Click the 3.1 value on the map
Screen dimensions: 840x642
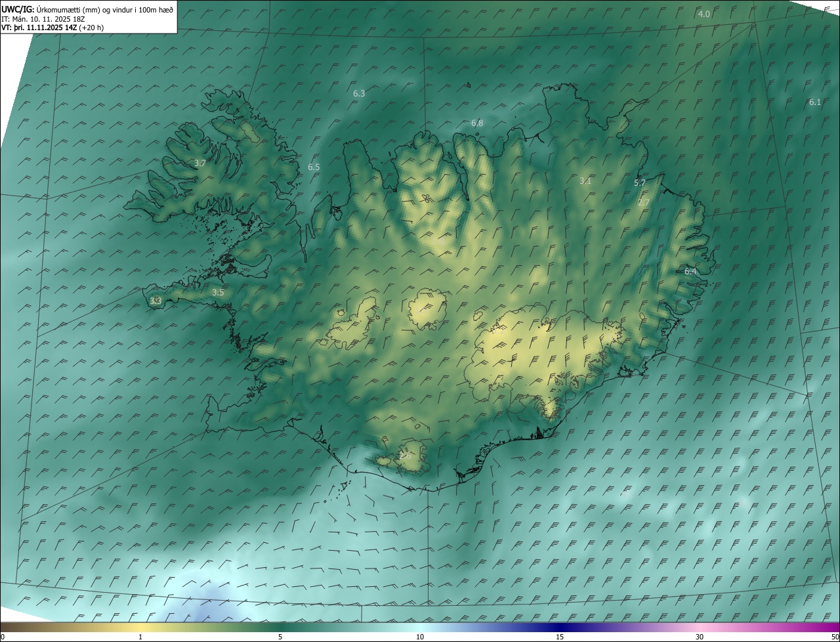(585, 181)
